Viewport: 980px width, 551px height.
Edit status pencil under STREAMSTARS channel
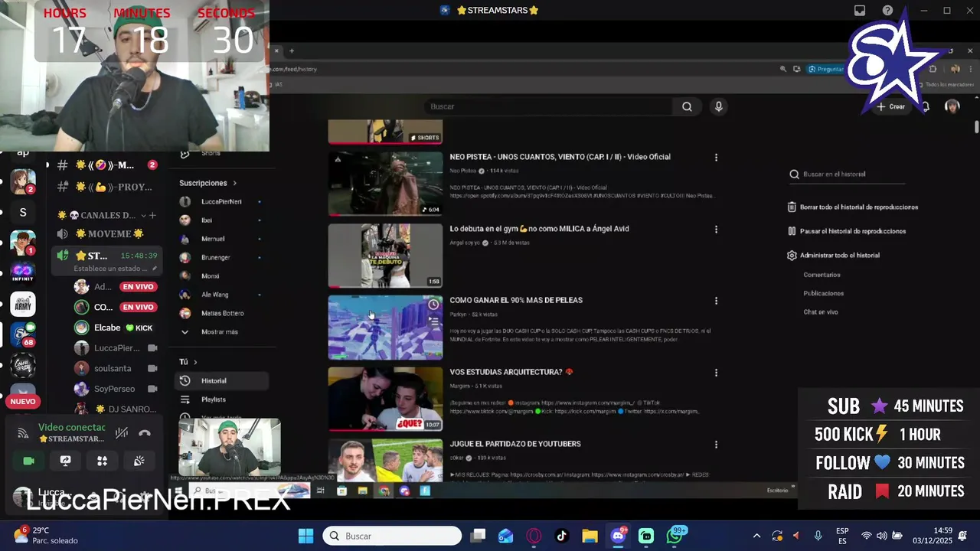click(155, 269)
